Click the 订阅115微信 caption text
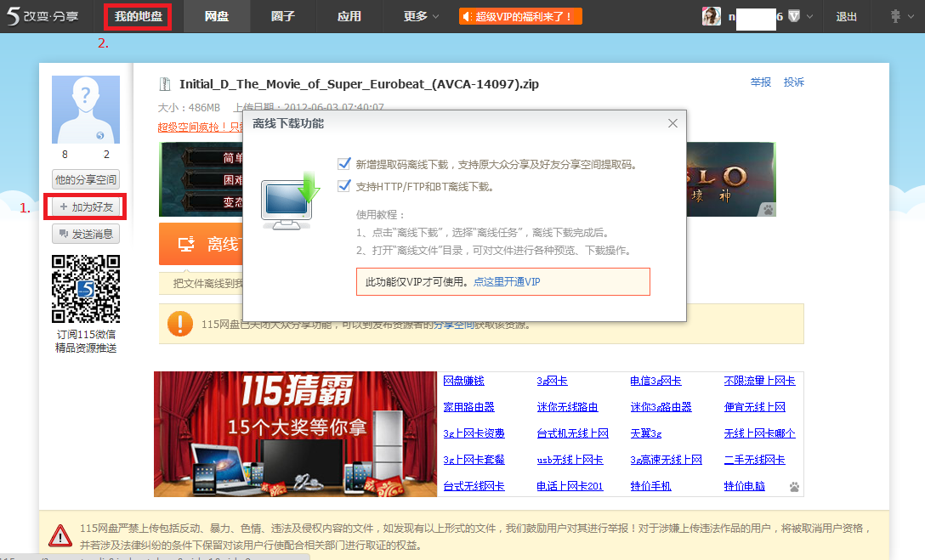The height and width of the screenshot is (560, 925). click(x=86, y=334)
